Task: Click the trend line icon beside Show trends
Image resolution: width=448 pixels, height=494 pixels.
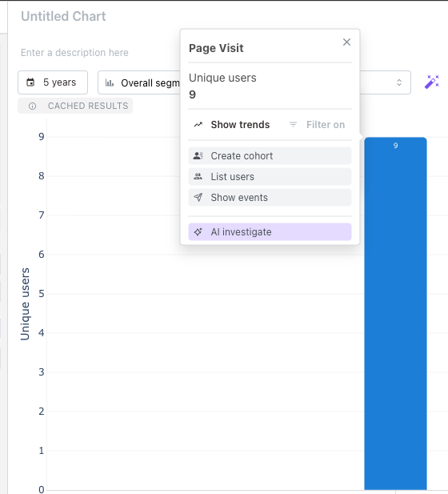Action: (x=198, y=125)
